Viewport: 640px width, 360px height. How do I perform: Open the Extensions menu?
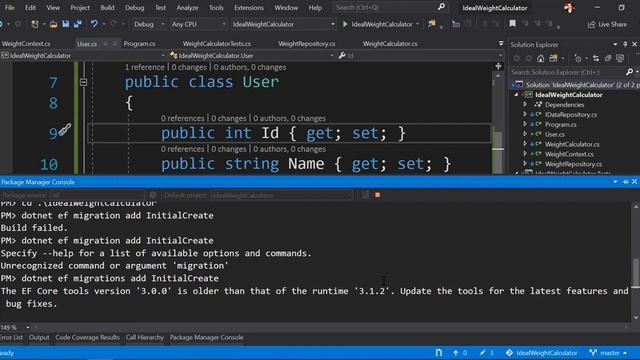point(249,7)
